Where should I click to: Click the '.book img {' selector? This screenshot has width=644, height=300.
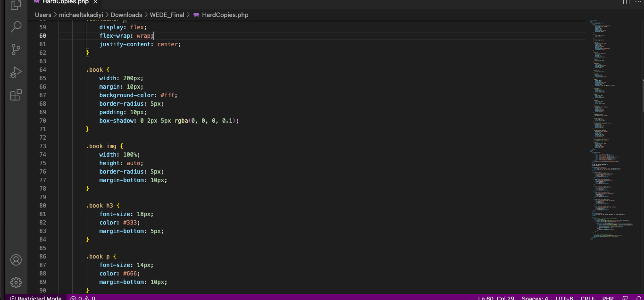[x=104, y=146]
